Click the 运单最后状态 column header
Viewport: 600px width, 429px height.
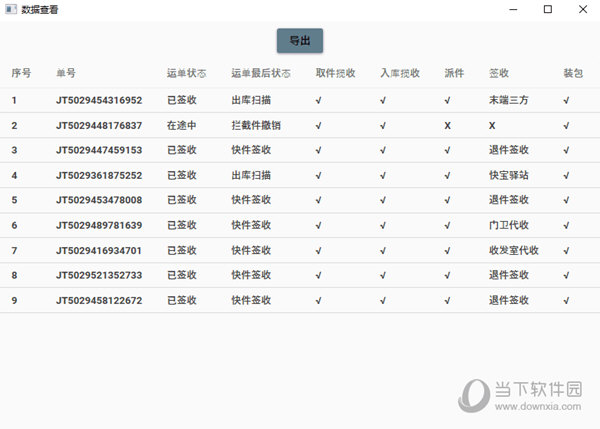click(261, 73)
